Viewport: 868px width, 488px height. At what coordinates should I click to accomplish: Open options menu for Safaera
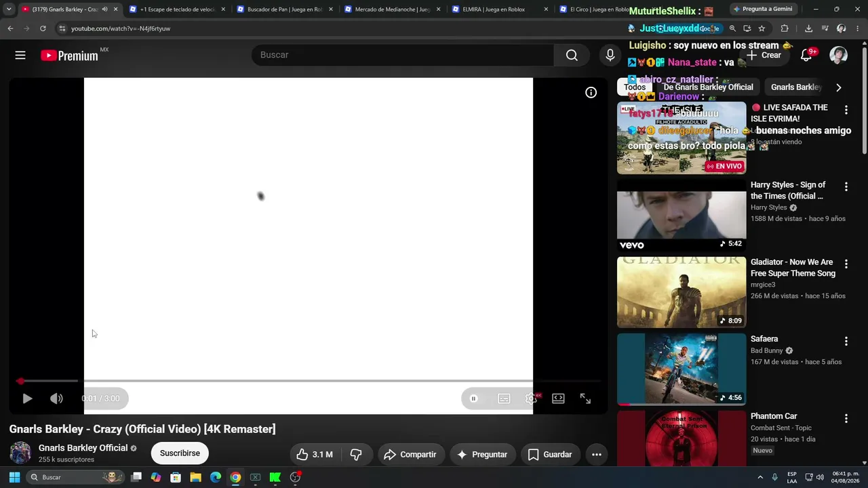coord(846,341)
